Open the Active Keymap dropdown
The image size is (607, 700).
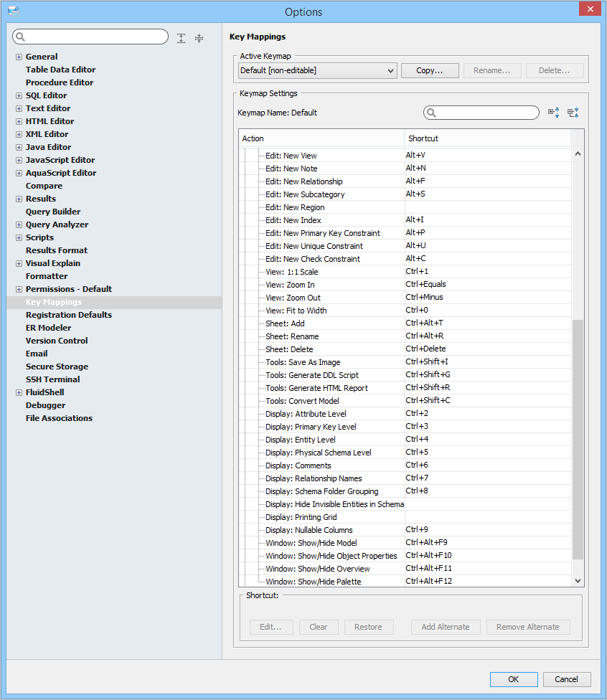pos(318,70)
